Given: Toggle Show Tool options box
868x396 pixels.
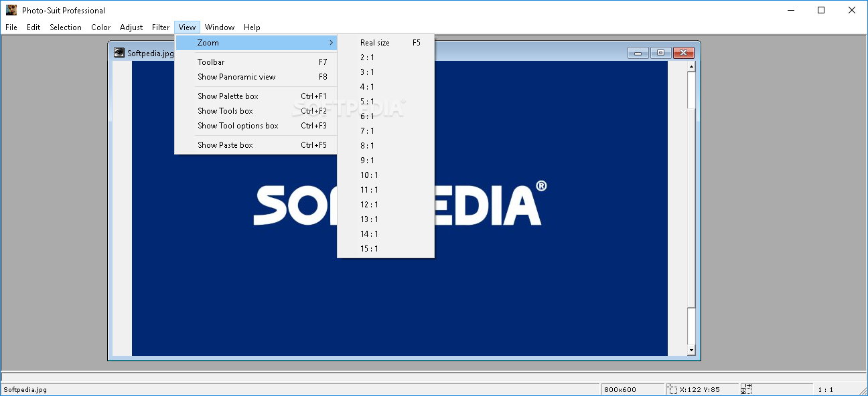Looking at the screenshot, I should point(256,126).
